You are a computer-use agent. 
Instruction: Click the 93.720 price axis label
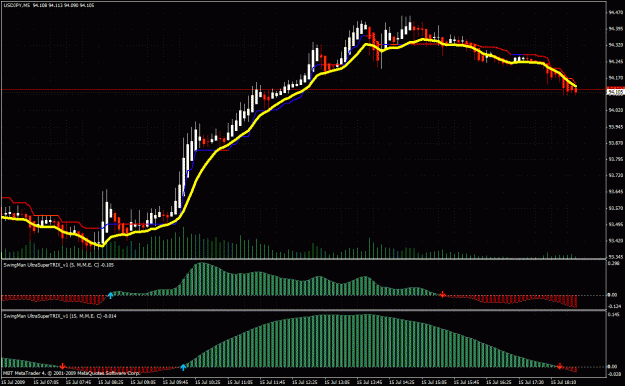point(615,175)
